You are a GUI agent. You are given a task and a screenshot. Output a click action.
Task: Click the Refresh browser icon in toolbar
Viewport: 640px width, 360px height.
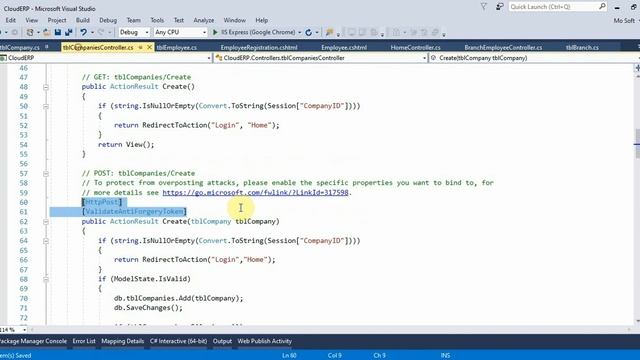click(309, 32)
